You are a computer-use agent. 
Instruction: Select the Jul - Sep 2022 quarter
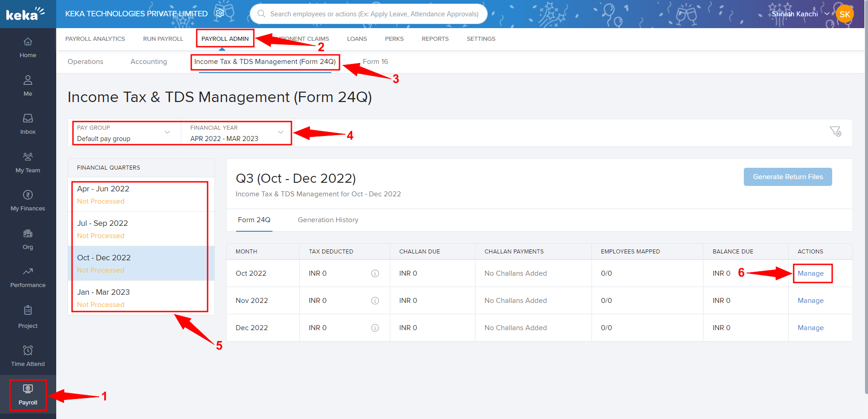click(x=141, y=229)
